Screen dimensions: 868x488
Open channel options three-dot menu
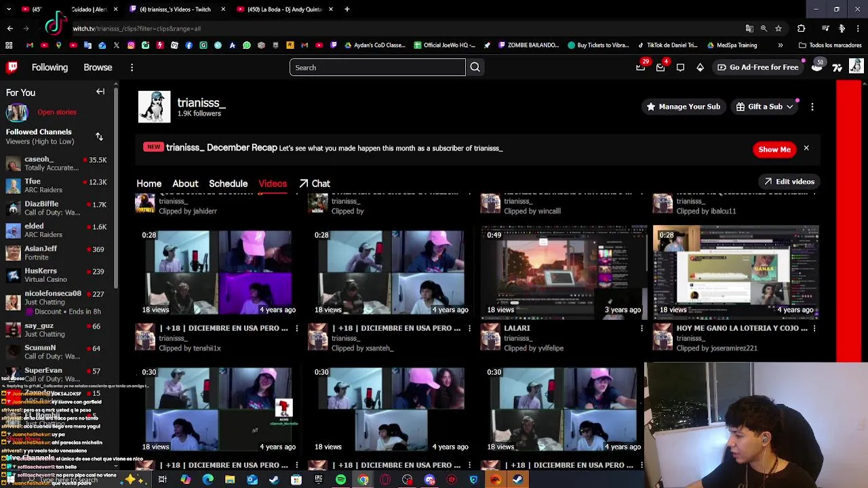812,106
